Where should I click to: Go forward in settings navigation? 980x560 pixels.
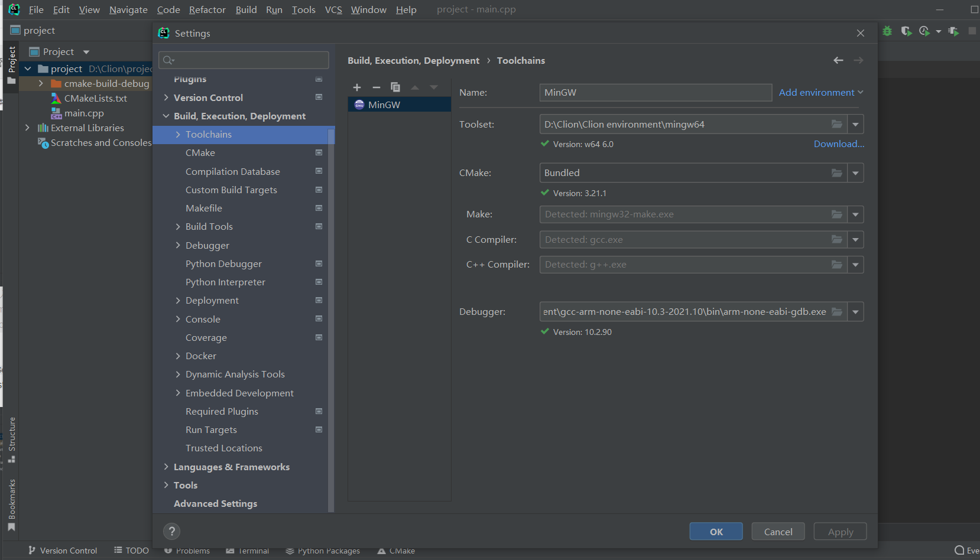858,60
